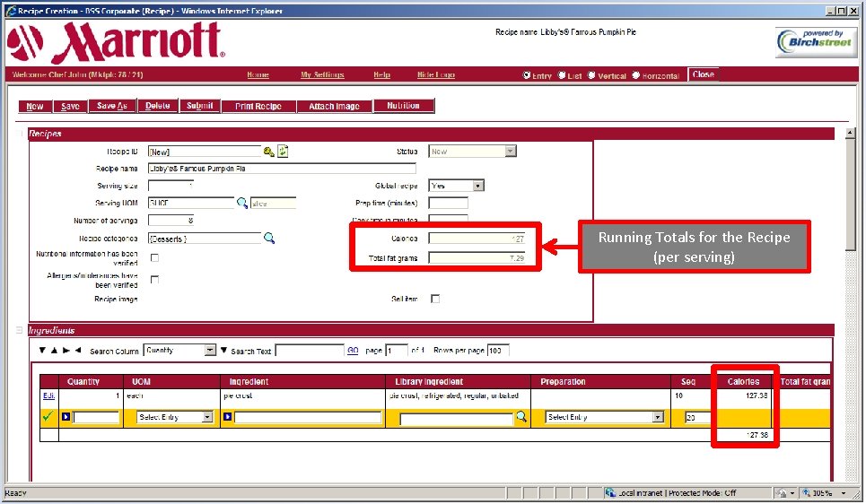Image resolution: width=866 pixels, height=504 pixels.
Task: Click blue arrow icon beside Ingredient input
Action: [x=227, y=417]
